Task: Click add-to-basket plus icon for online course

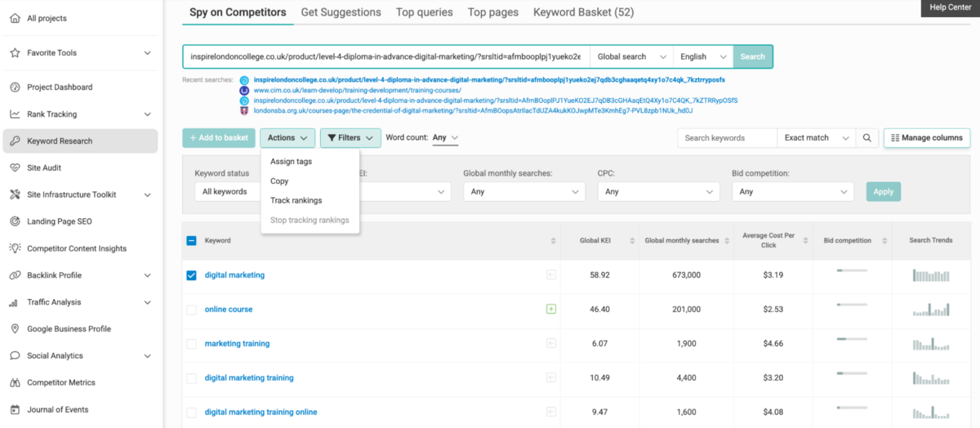Action: click(x=551, y=310)
